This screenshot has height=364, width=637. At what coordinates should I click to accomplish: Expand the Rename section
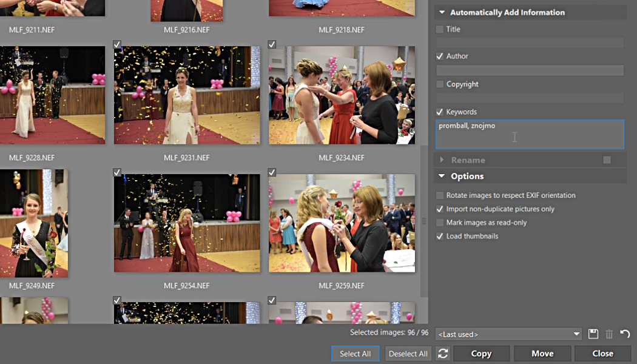tap(442, 160)
